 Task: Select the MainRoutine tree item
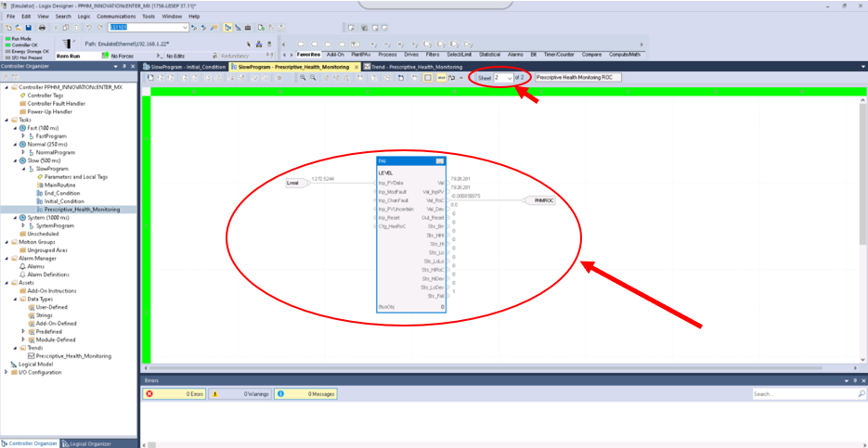click(x=58, y=185)
